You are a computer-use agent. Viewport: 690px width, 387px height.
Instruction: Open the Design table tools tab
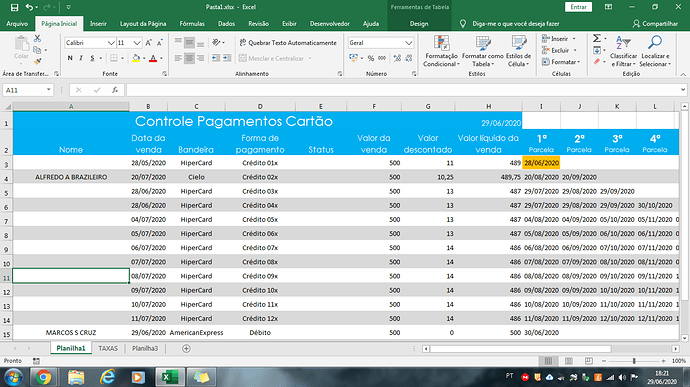tap(419, 24)
